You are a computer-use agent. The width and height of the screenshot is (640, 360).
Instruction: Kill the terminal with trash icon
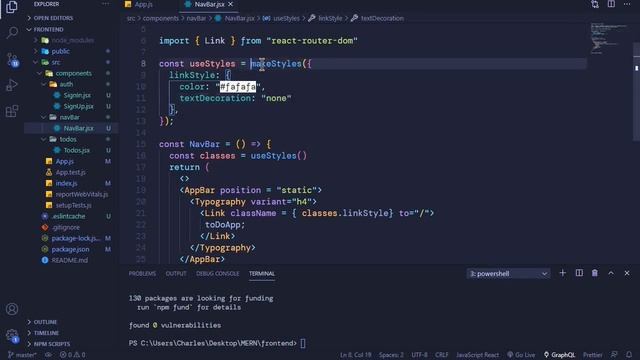(x=595, y=273)
